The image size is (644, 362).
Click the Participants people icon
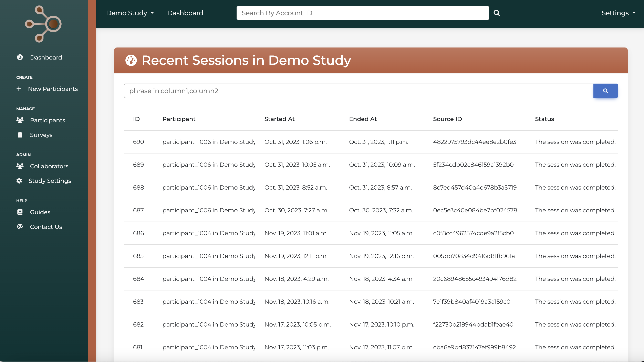20,120
